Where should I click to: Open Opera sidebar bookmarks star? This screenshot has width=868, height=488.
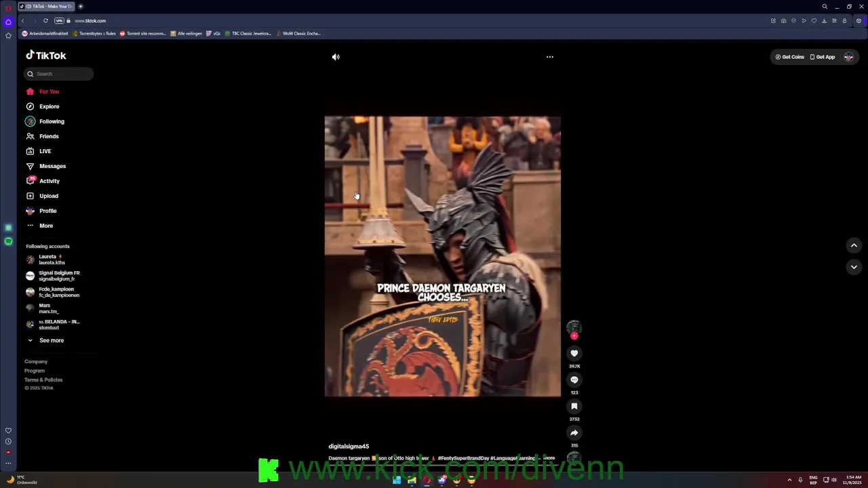pos(8,35)
